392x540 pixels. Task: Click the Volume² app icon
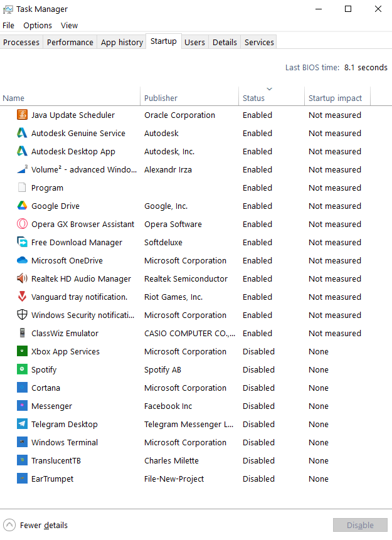(x=22, y=169)
